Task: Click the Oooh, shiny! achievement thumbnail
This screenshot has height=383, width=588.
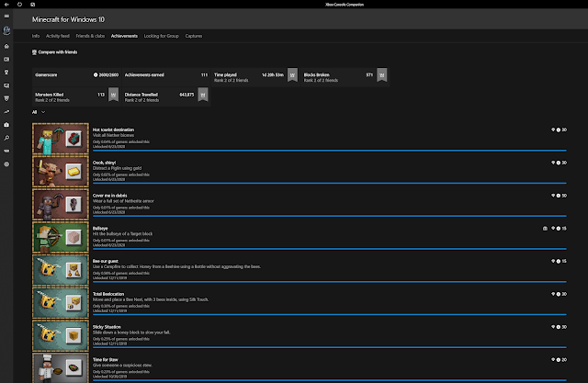Action: 61,172
